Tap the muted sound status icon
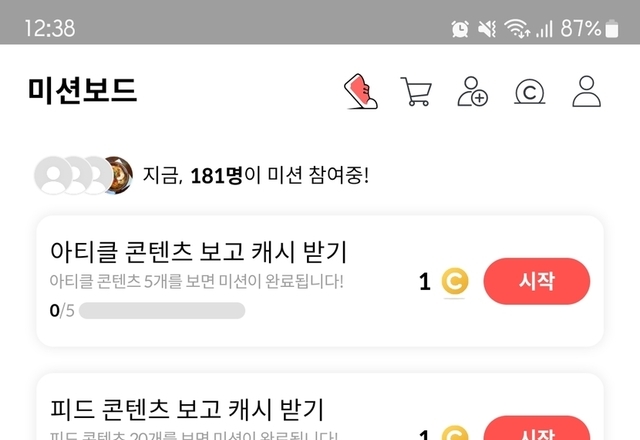This screenshot has height=440, width=640. pyautogui.click(x=487, y=29)
